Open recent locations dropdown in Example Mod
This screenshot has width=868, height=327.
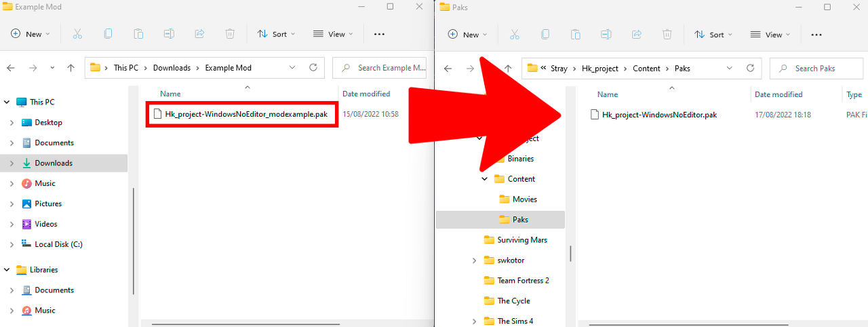pos(52,68)
